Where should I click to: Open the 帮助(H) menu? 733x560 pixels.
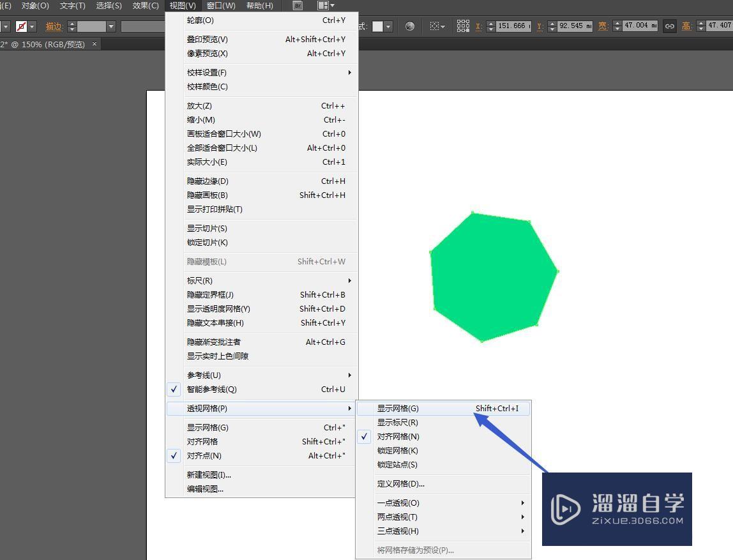tap(260, 6)
